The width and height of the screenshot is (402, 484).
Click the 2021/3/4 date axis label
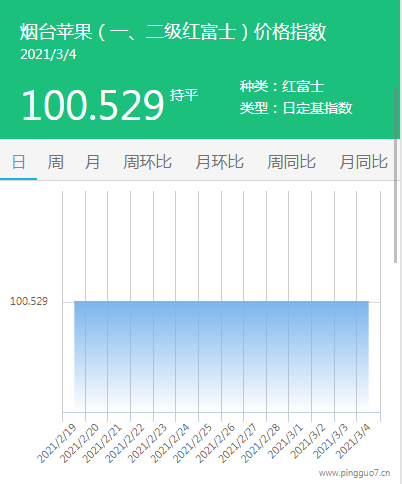(x=353, y=441)
